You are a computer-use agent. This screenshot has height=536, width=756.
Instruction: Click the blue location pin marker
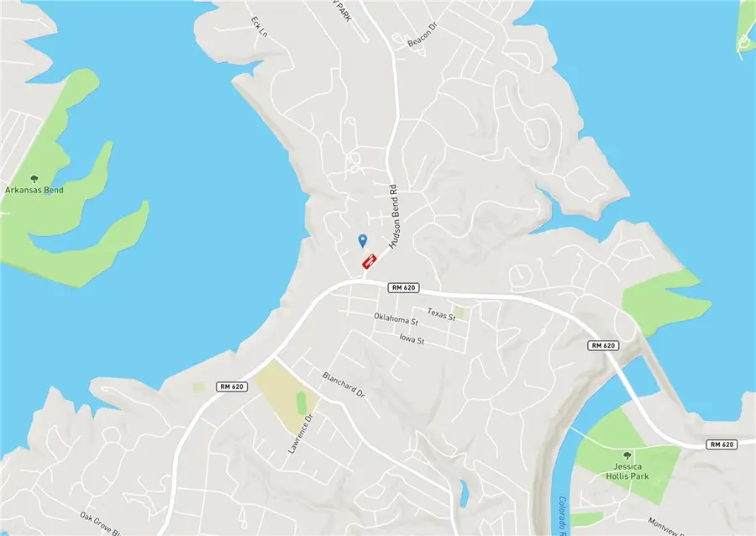[x=363, y=240]
